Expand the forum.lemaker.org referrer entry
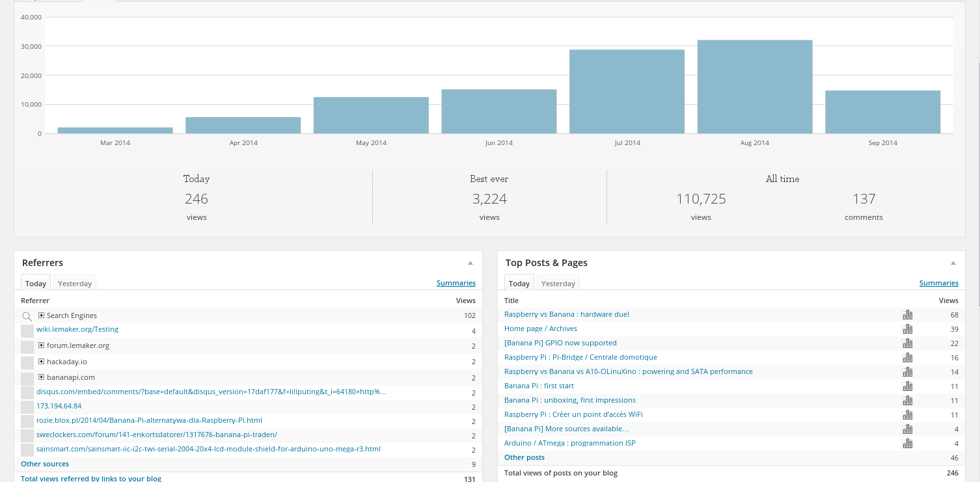This screenshot has height=482, width=980. click(41, 345)
